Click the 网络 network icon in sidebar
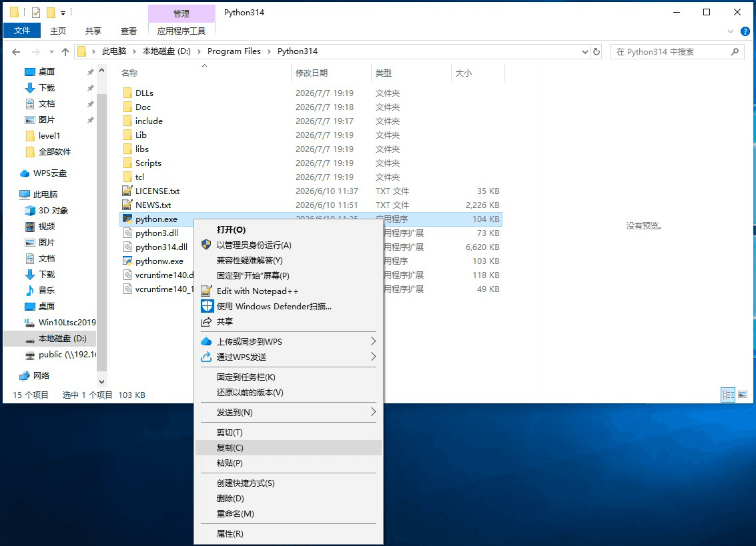This screenshot has width=756, height=546. tap(25, 376)
